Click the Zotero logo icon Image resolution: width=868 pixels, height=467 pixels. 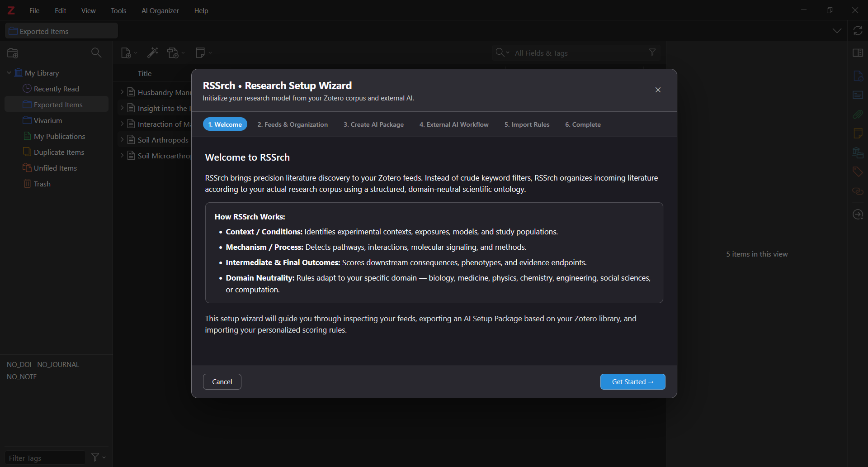11,10
